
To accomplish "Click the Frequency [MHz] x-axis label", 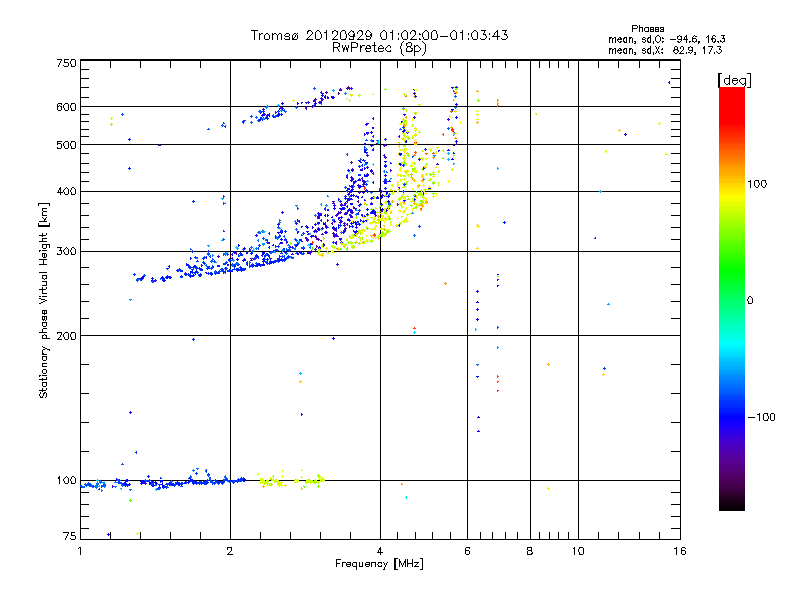I will [x=379, y=564].
